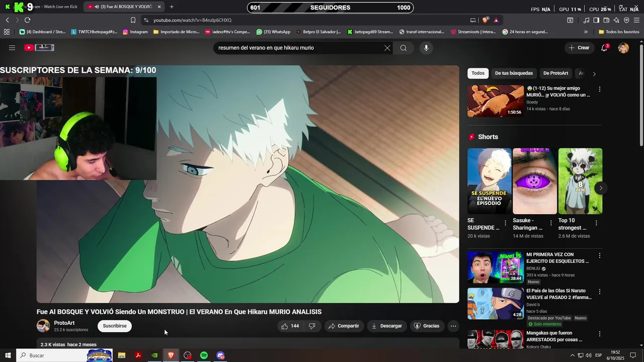Image resolution: width=644 pixels, height=362 pixels.
Task: Open the YouTube hamburger guide menu
Action: pos(12,48)
